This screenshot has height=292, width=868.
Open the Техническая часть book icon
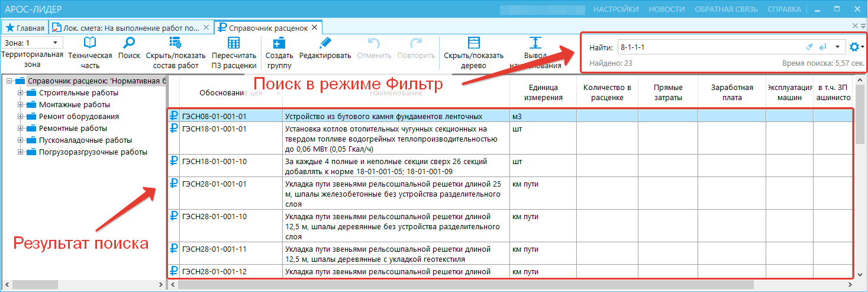pos(90,43)
